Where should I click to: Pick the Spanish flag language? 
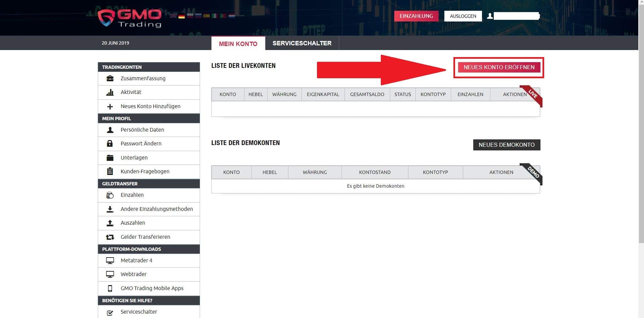pyautogui.click(x=206, y=15)
